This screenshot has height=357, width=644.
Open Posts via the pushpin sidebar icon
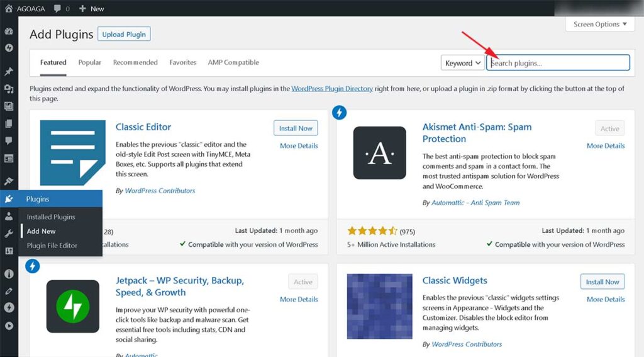pos(9,72)
